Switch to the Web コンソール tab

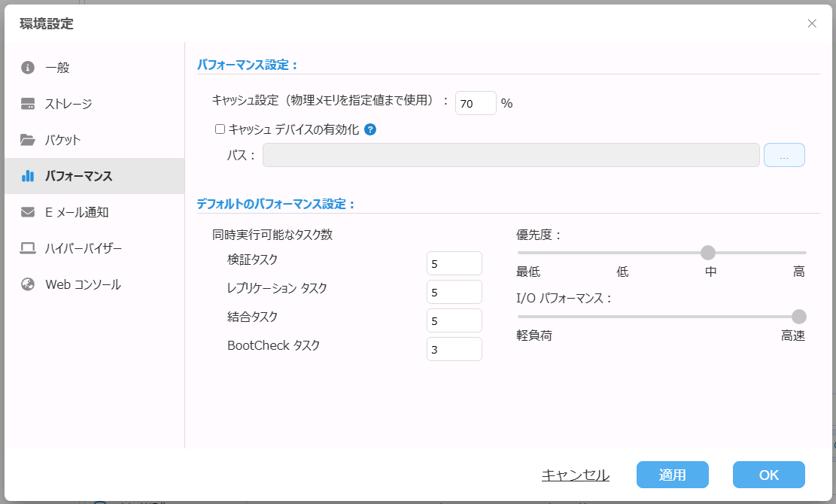pyautogui.click(x=83, y=284)
